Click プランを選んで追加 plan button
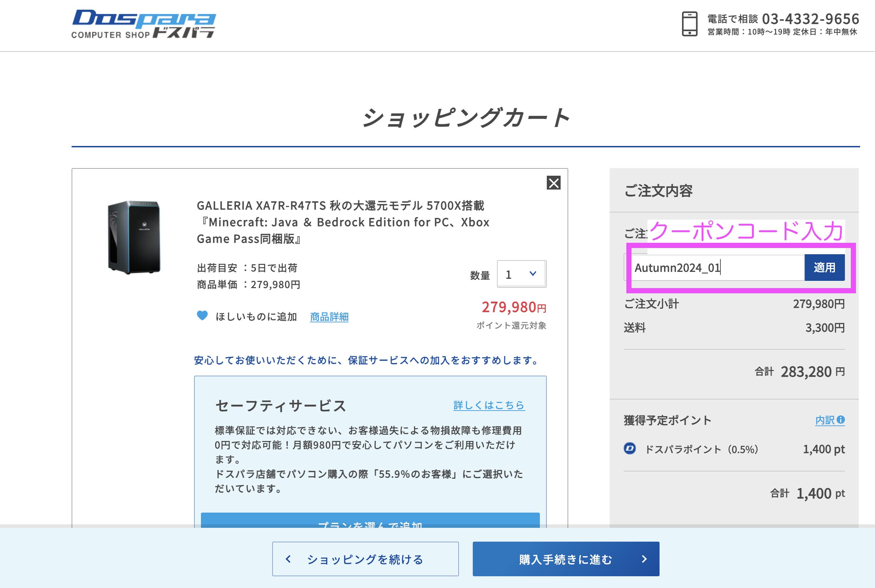875x588 pixels. pyautogui.click(x=370, y=521)
